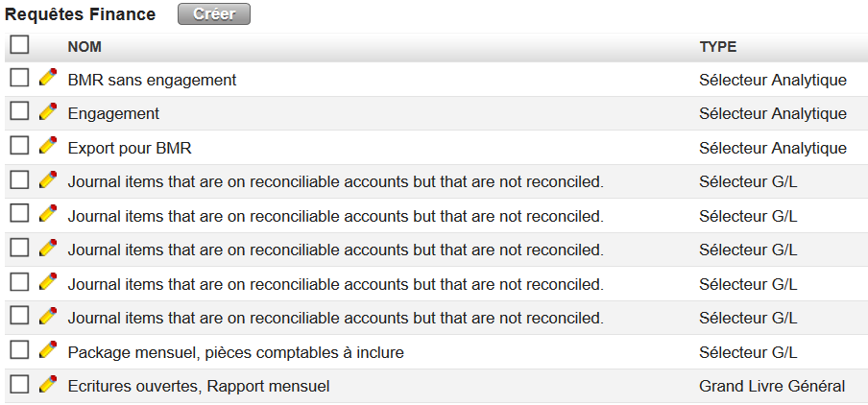Screen dimensions: 868x405
Task: Click the pencil edit icon for BMR sans engagement
Action: [48, 79]
